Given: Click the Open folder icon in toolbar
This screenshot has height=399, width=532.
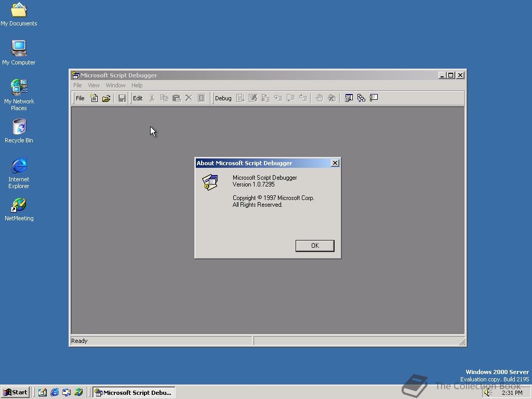Looking at the screenshot, I should point(106,98).
